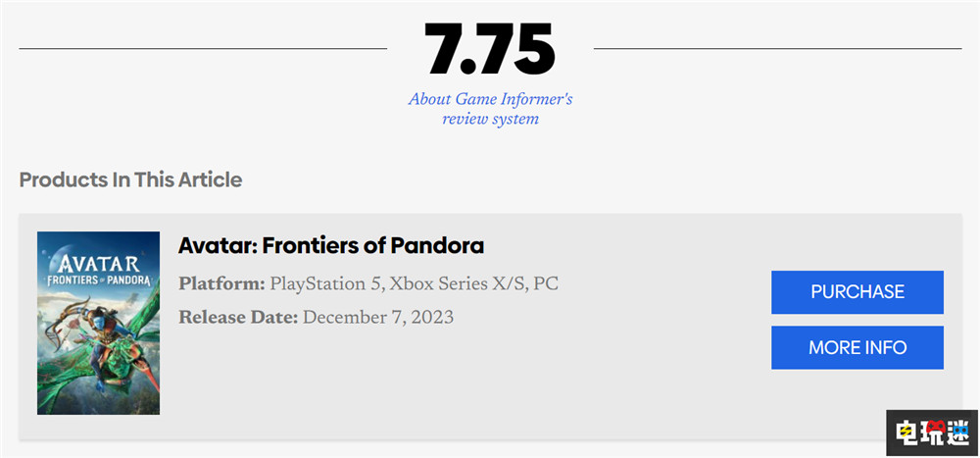Click the December 7, 2023 release date

pos(378,317)
